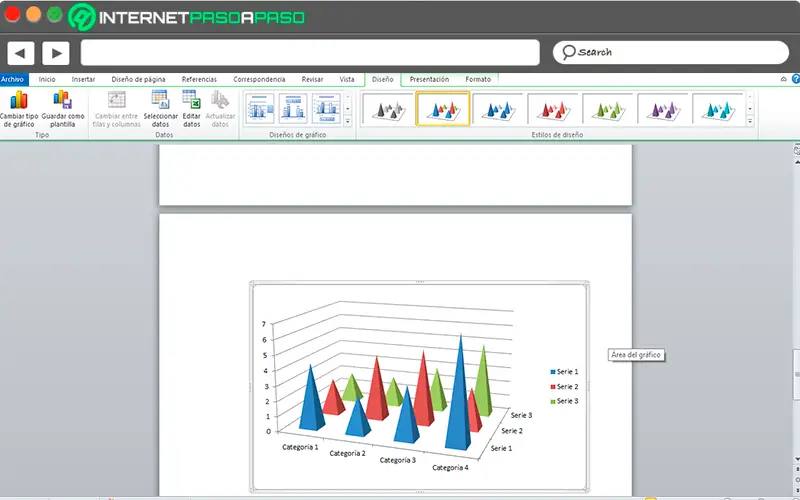The image size is (800, 500).
Task: Click the search magnifier icon
Action: [x=568, y=52]
